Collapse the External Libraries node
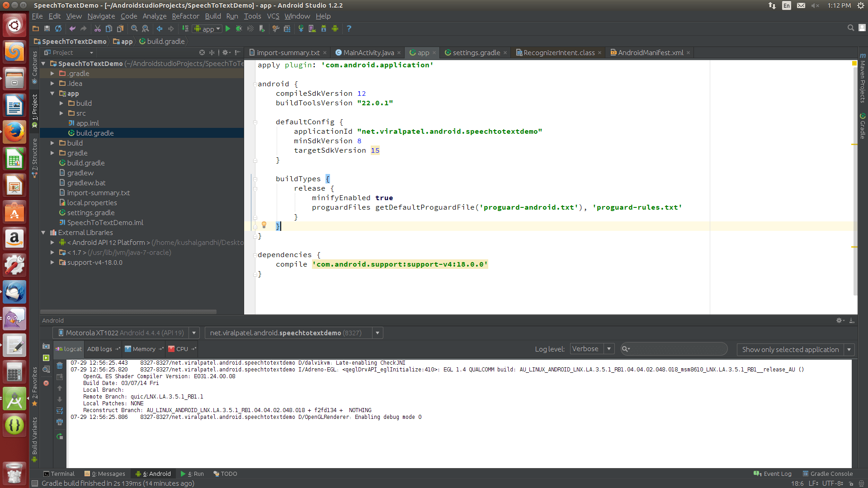This screenshot has width=868, height=488. [43, 232]
